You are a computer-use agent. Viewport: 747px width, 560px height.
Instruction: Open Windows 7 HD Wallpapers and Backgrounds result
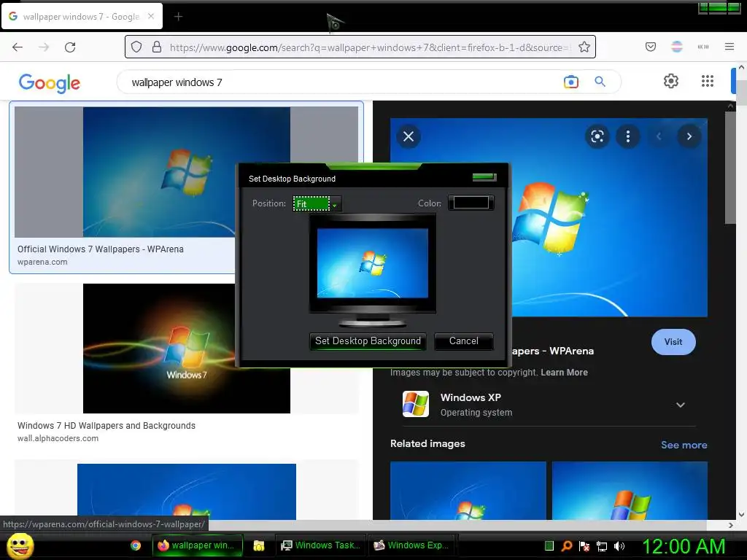pyautogui.click(x=107, y=426)
